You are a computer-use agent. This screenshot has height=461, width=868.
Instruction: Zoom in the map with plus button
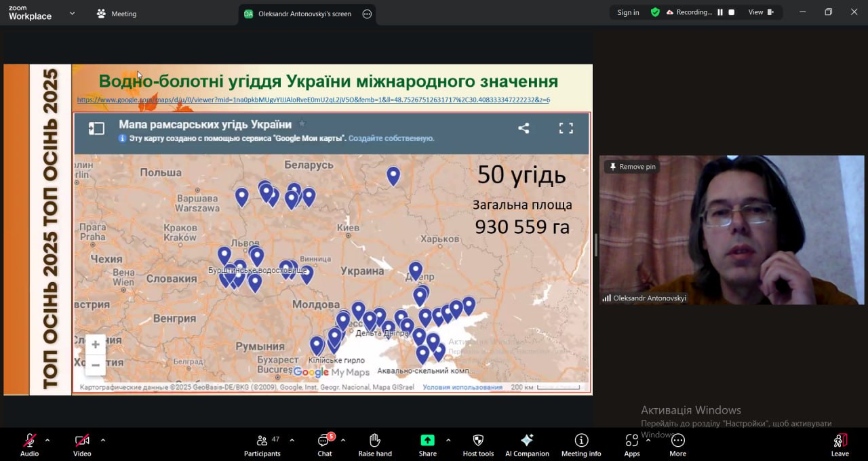click(96, 344)
